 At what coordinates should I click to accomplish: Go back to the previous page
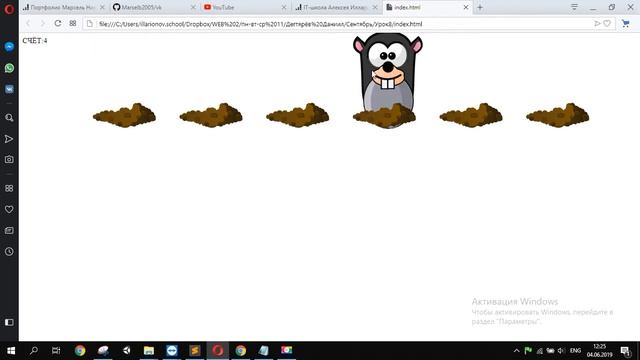(28, 24)
